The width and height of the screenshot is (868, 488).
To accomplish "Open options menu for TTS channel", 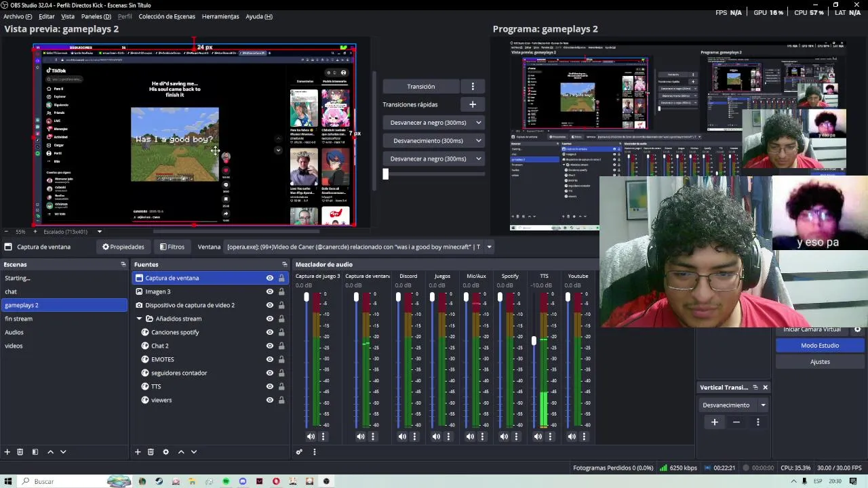I will pos(550,436).
